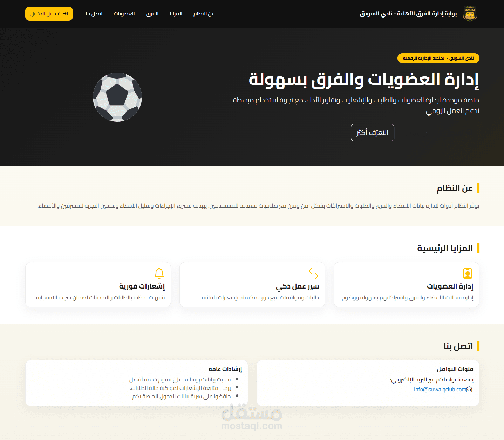This screenshot has width=504, height=440.
Task: Click the portal title بوابة إدارة الفرق الأهلية
Action: click(x=408, y=14)
